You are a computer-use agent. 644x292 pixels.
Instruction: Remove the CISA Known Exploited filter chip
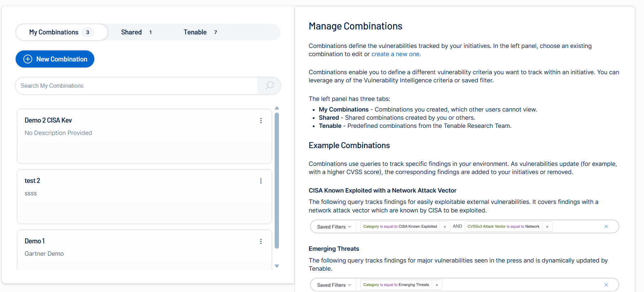click(445, 227)
